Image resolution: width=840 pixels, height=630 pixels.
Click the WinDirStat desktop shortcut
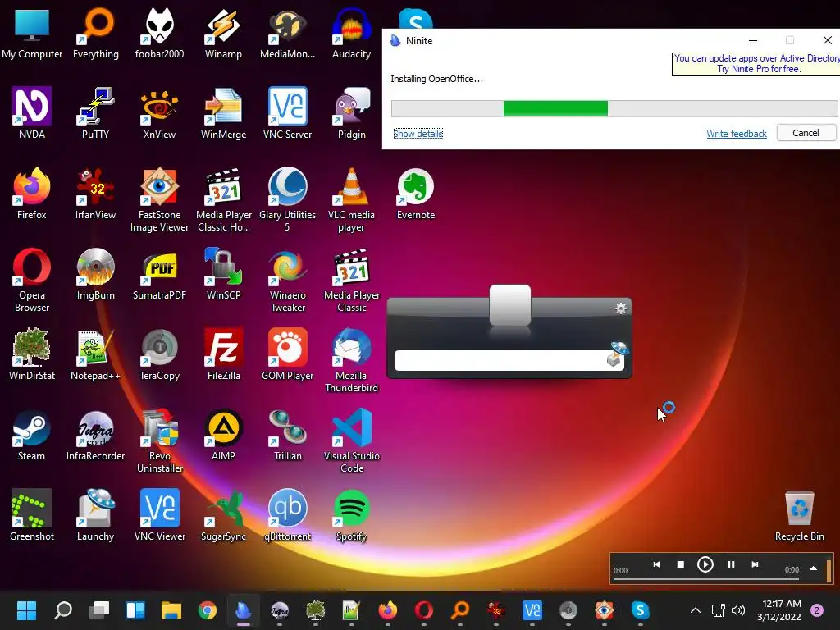pos(32,354)
